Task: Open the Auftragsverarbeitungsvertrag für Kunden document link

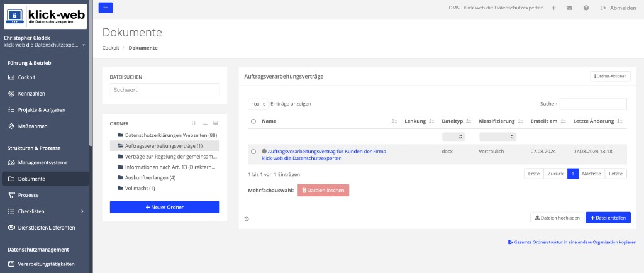Action: click(324, 155)
